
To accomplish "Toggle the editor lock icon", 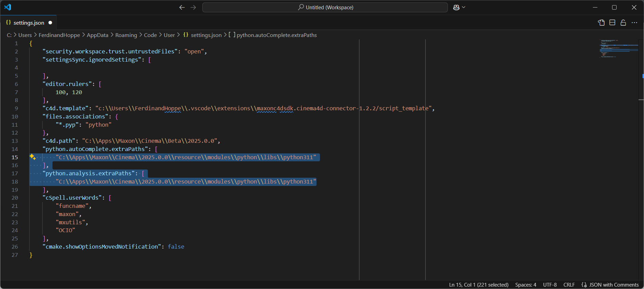I will (623, 23).
